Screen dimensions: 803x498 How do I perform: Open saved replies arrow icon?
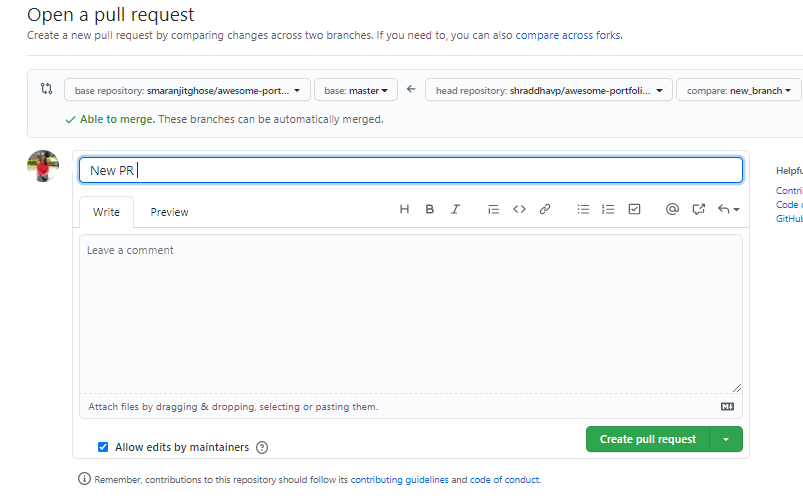(728, 209)
